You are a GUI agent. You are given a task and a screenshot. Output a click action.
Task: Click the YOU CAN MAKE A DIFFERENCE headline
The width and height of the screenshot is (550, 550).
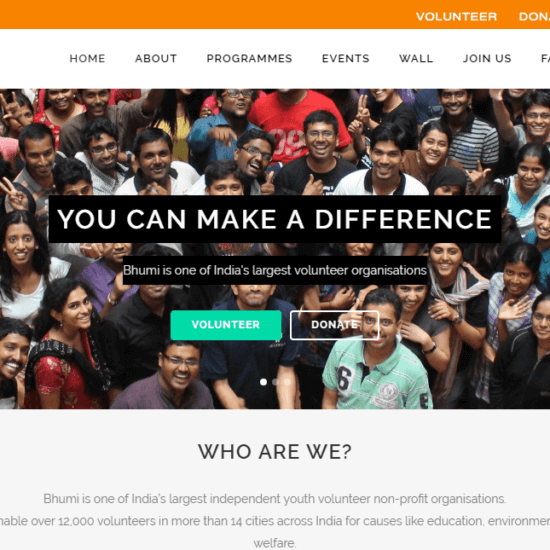tap(275, 219)
